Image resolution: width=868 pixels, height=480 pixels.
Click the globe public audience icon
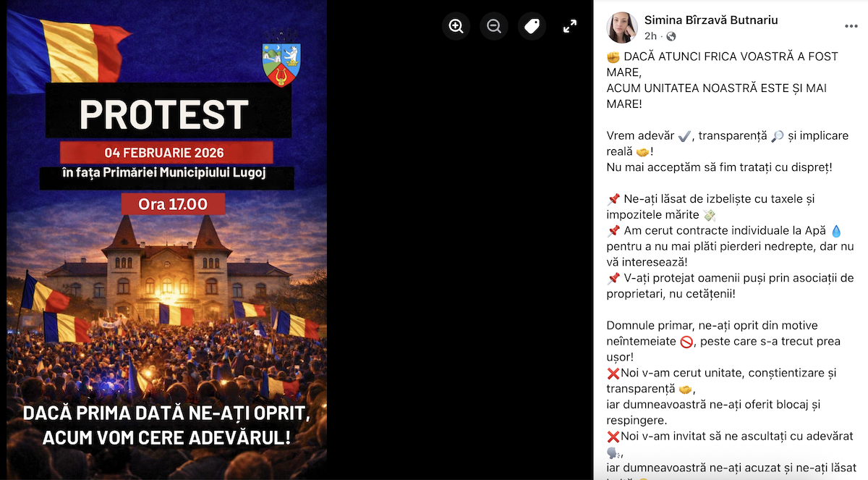671,36
